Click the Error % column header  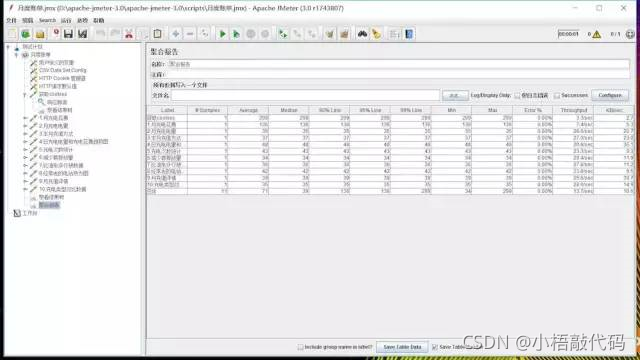(533, 111)
